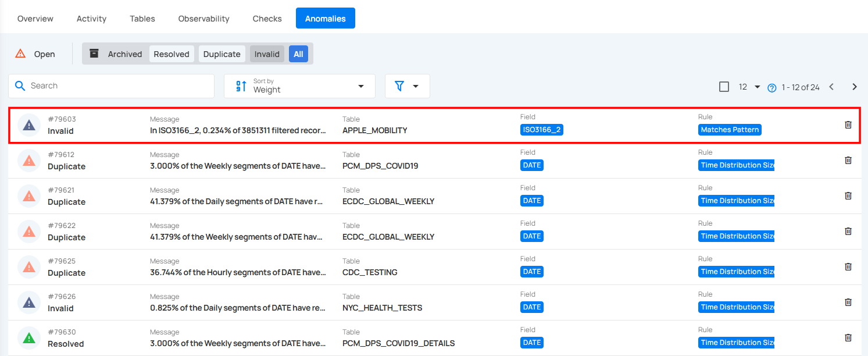
Task: Open the filter funnel dropdown
Action: [407, 86]
